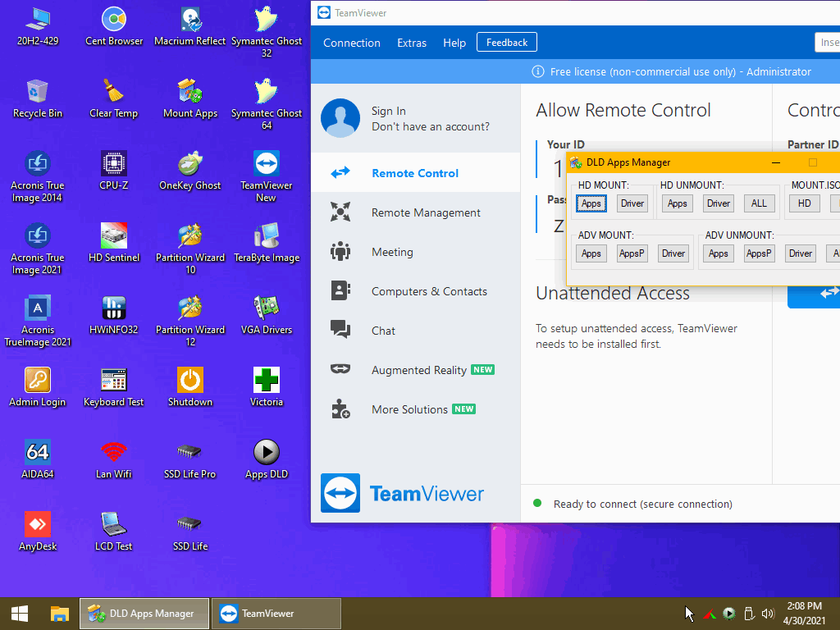Switch to TeamViewer taskbar button

pyautogui.click(x=276, y=614)
